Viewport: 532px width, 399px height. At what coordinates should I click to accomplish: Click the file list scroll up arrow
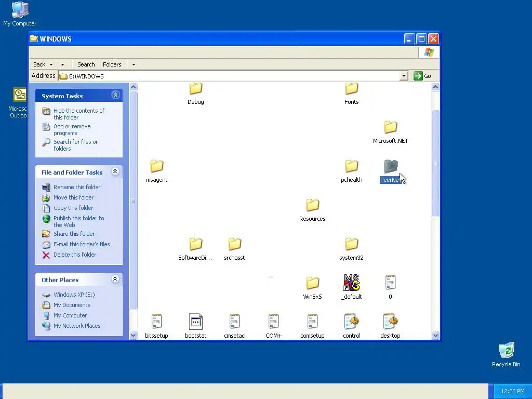436,87
